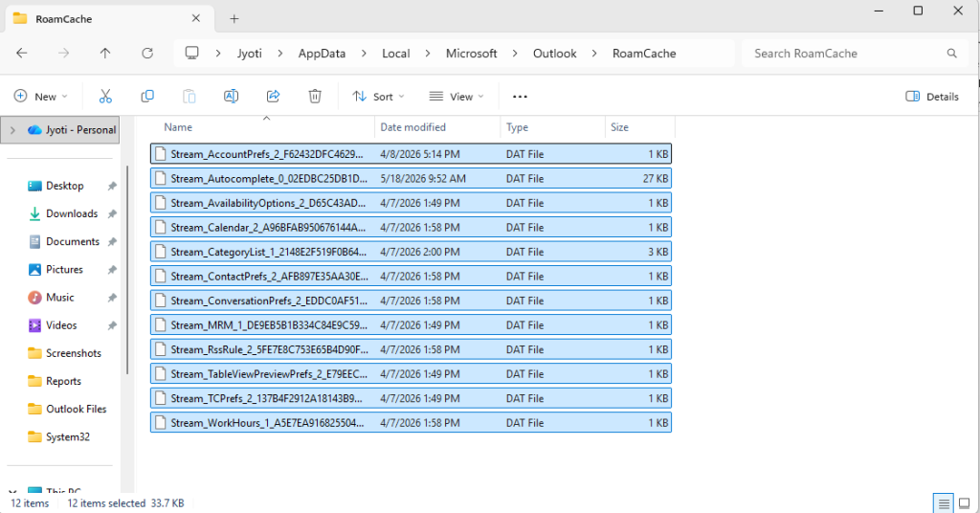Viewport: 980px width, 513px height.
Task: Select the Stream_ConversationPrefs_2 file
Action: tap(411, 300)
